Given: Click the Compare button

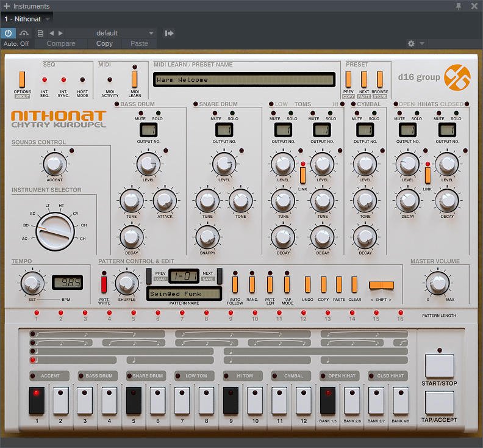Looking at the screenshot, I should click(x=61, y=43).
